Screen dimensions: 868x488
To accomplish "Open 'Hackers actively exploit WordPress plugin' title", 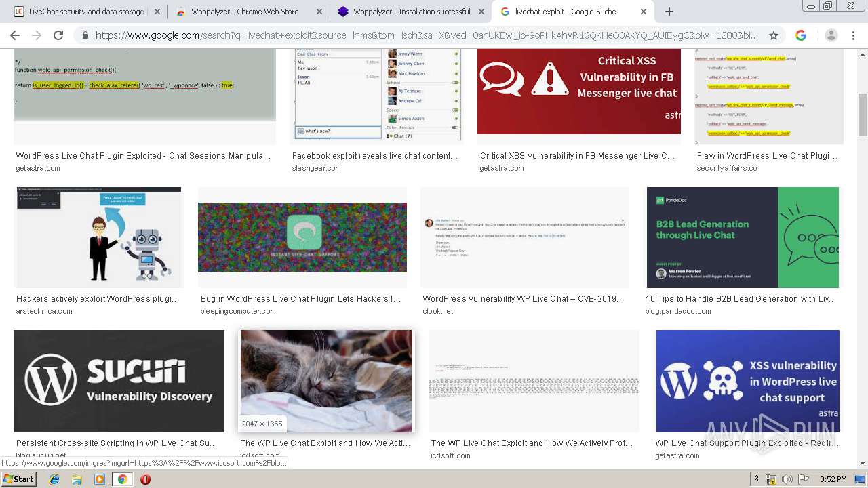I will pyautogui.click(x=98, y=299).
